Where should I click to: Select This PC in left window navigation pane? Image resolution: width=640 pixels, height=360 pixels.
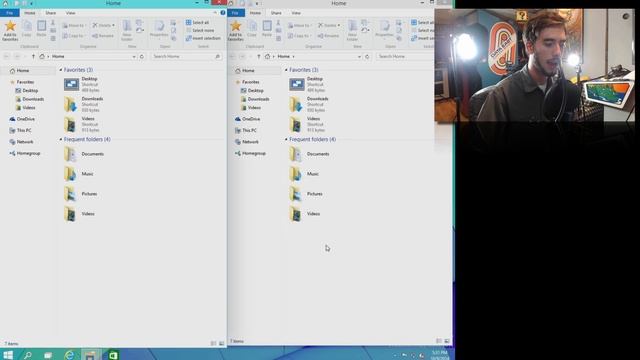20,130
